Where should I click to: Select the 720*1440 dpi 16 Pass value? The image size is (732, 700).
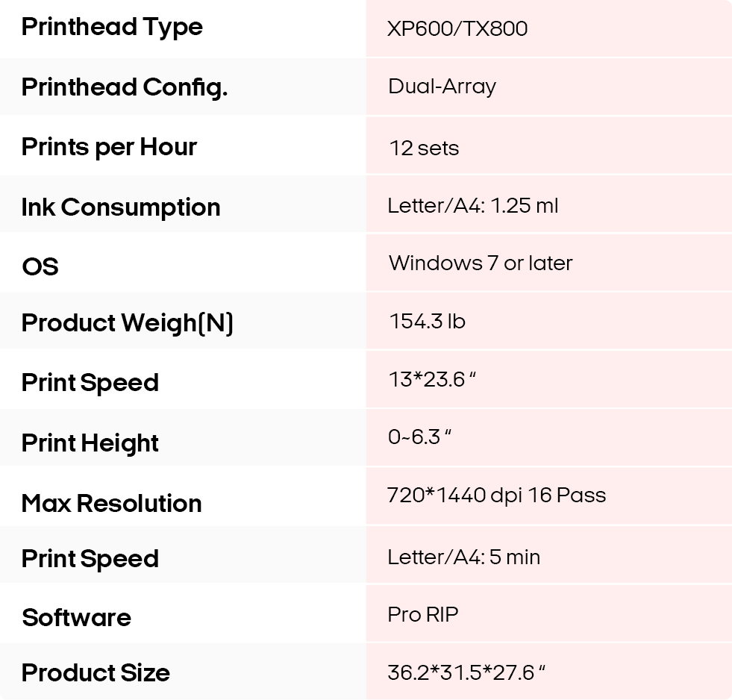pos(496,496)
